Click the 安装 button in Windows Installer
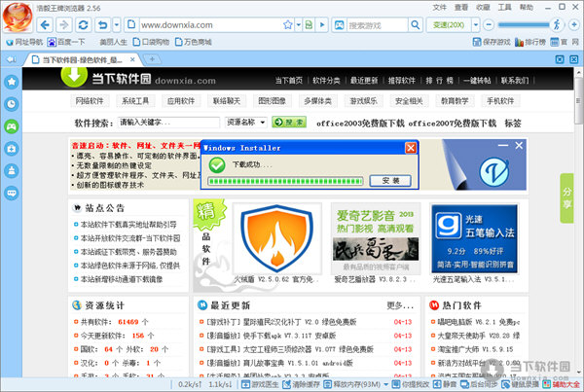584x392 pixels. pyautogui.click(x=390, y=181)
